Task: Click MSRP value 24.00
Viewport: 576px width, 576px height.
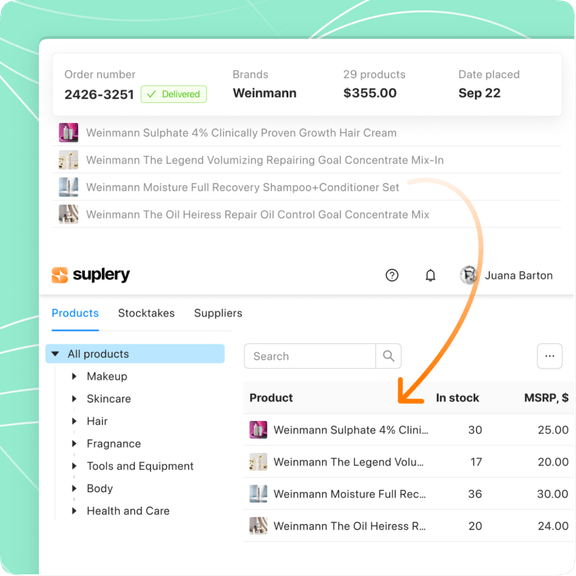Action: (553, 526)
